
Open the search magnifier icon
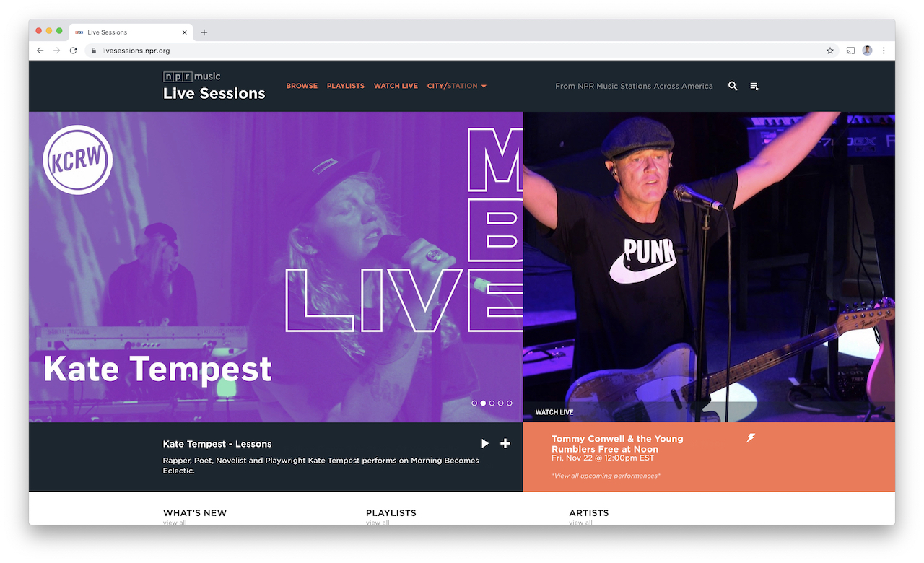pos(733,86)
